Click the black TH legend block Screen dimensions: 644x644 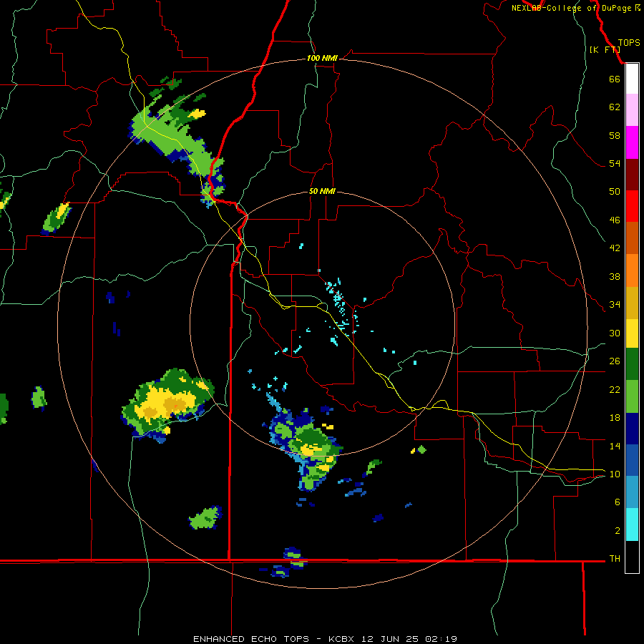(x=632, y=557)
